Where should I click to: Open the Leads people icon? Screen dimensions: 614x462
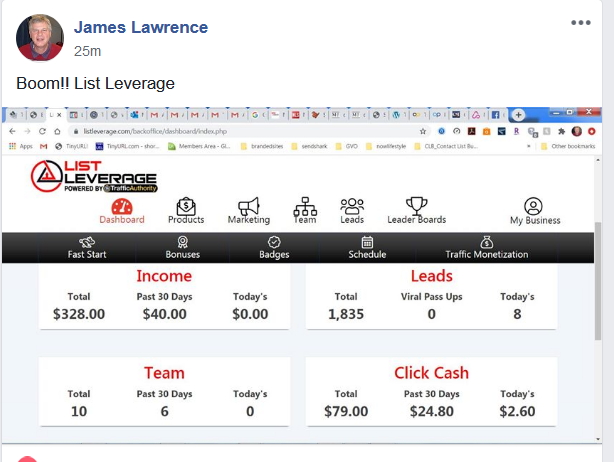pyautogui.click(x=352, y=206)
